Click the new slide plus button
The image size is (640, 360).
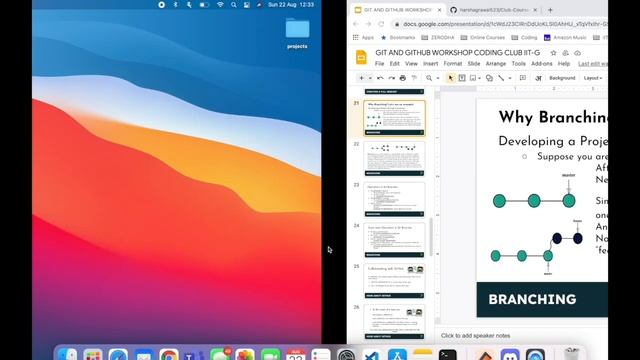(x=361, y=78)
